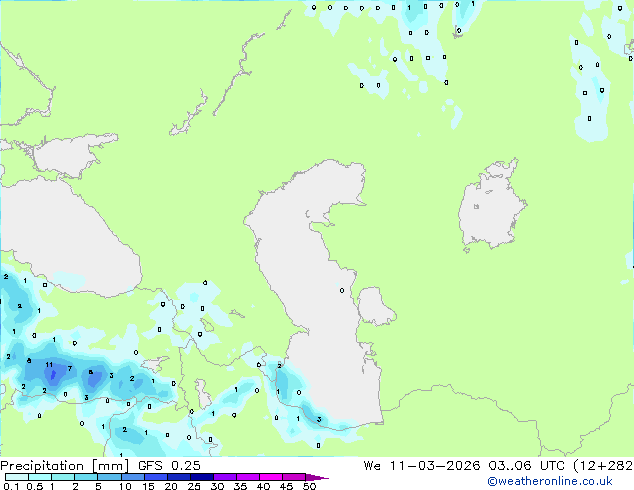Click the "(12+282" forecast offset text
Viewport: 634px width, 490px height.
(603, 466)
